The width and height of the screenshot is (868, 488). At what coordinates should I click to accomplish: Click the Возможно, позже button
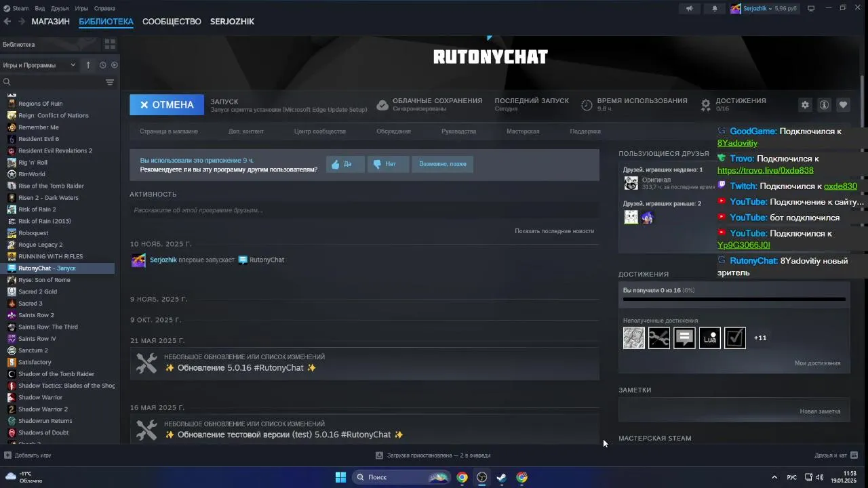pos(443,164)
